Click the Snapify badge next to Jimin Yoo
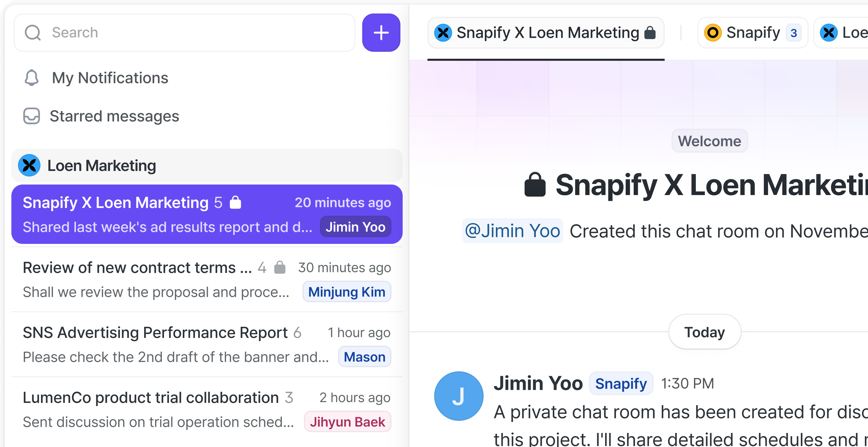This screenshot has width=868, height=447. click(621, 383)
